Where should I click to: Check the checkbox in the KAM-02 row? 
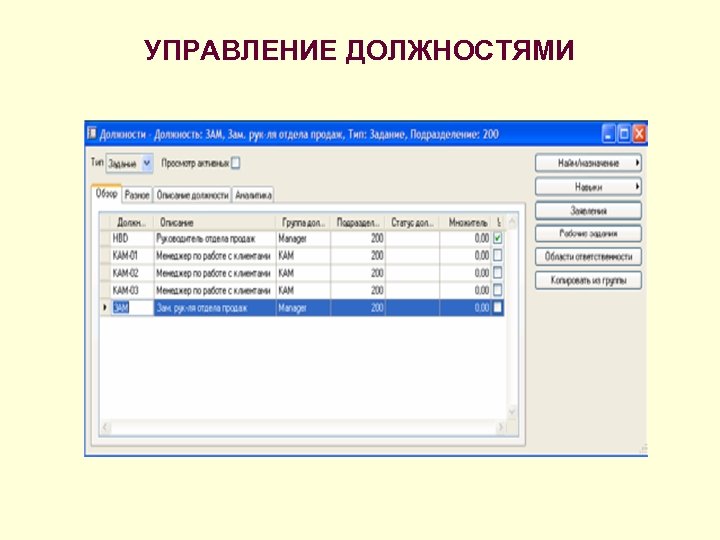[x=497, y=273]
